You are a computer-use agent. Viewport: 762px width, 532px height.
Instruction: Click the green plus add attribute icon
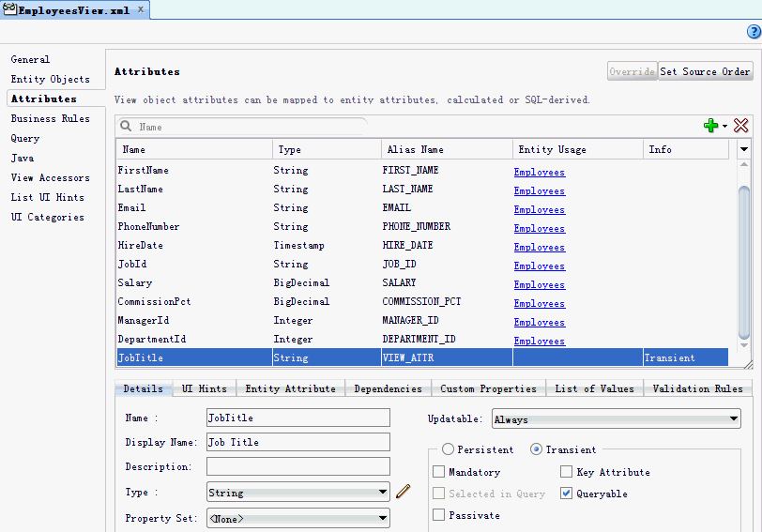click(710, 126)
